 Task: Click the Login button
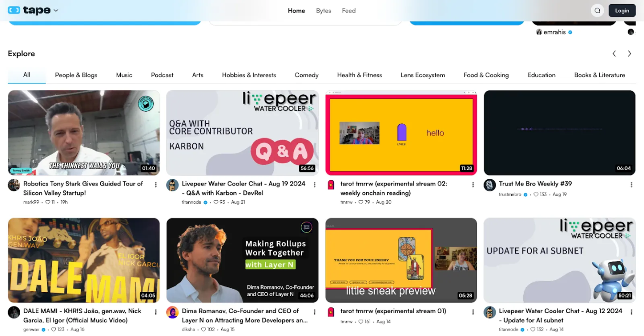(622, 11)
